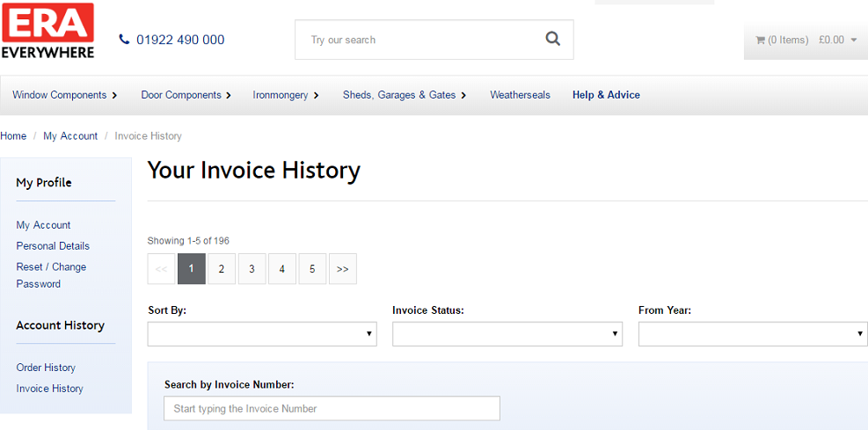The width and height of the screenshot is (868, 430).
Task: Jump to page 5 of invoices
Action: 312,269
